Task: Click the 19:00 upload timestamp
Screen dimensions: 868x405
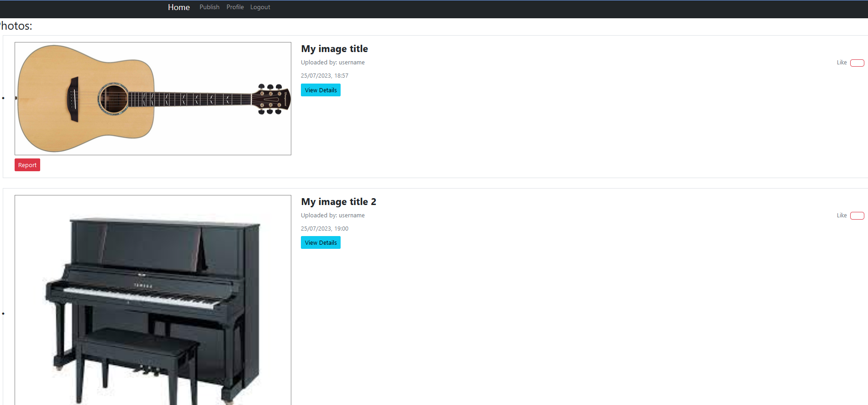Action: pyautogui.click(x=324, y=229)
